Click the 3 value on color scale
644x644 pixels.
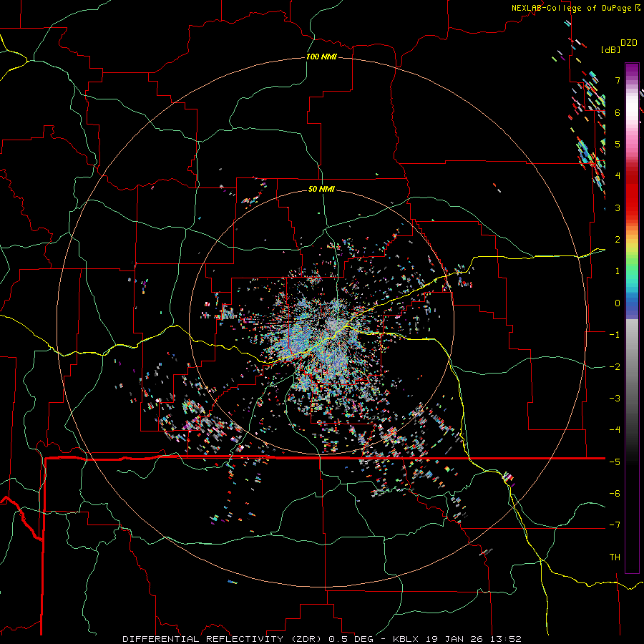click(x=618, y=208)
